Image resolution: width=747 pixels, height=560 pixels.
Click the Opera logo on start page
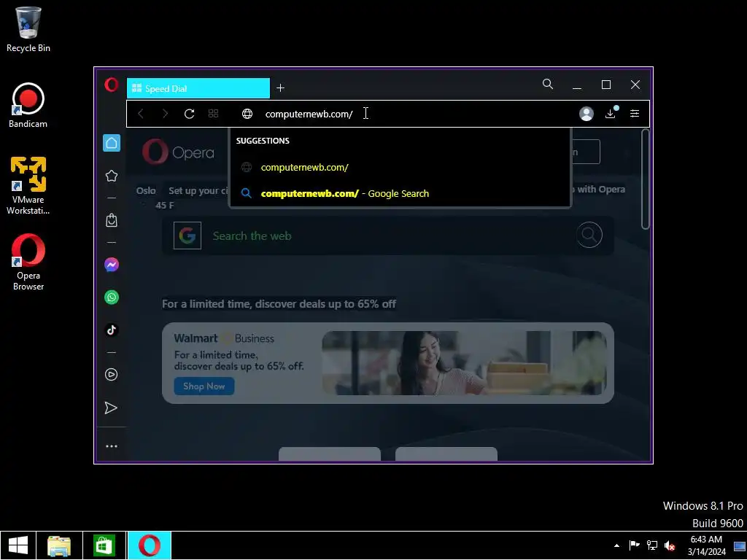(x=178, y=152)
